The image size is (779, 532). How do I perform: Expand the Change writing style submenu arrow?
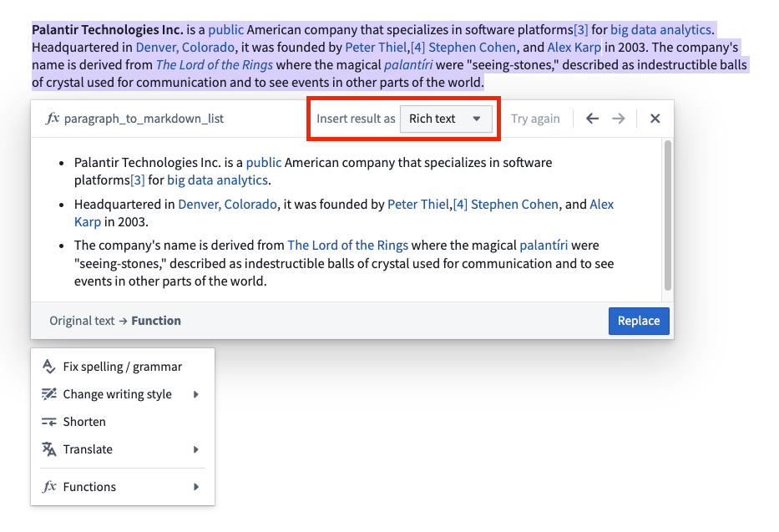pos(196,394)
